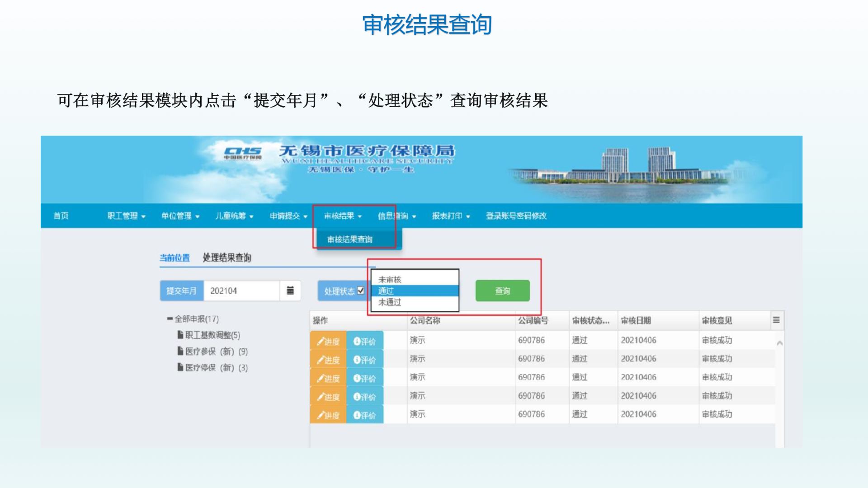Toggle the 处理状态 checkbox
Viewport: 868px width, 488px height.
(361, 291)
